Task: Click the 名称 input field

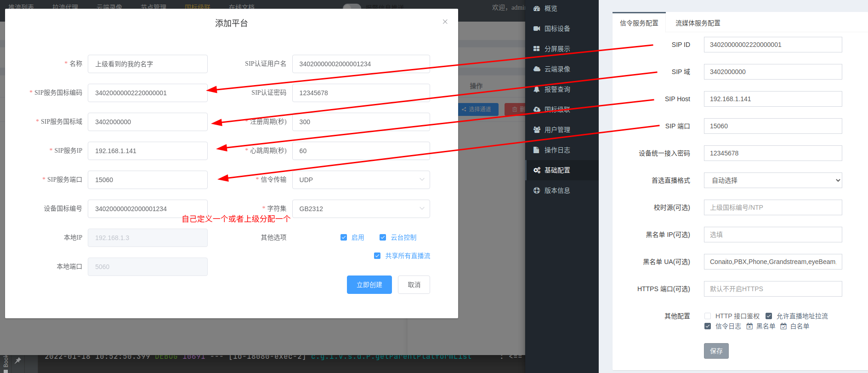Action: 148,64
